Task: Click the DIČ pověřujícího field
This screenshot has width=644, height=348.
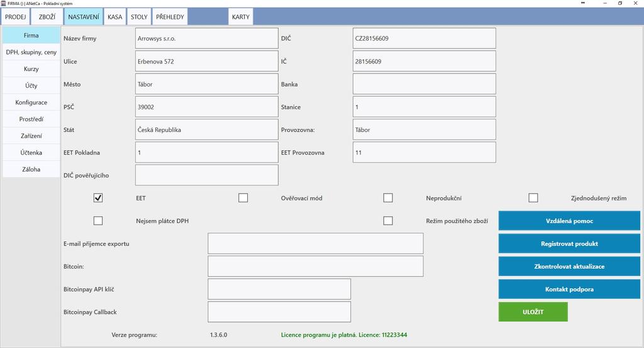Action: click(206, 175)
